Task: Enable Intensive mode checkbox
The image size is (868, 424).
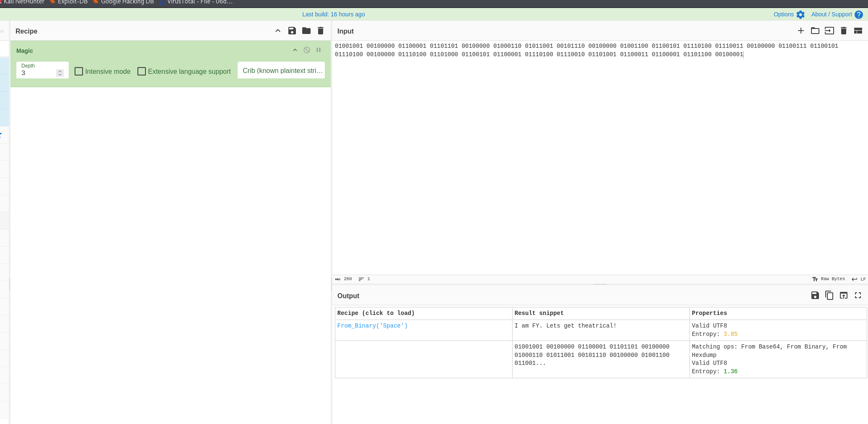Action: [x=79, y=71]
